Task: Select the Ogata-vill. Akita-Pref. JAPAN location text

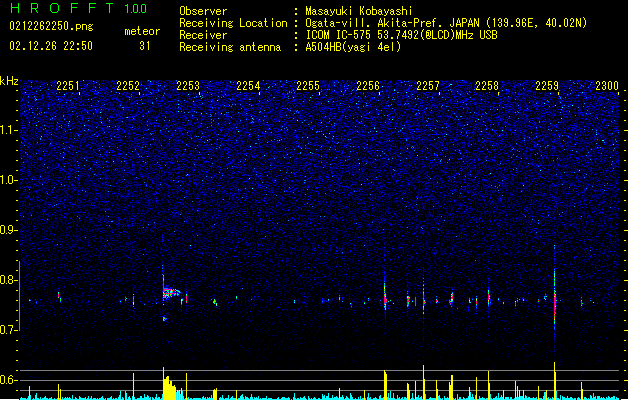Action: 446,23
